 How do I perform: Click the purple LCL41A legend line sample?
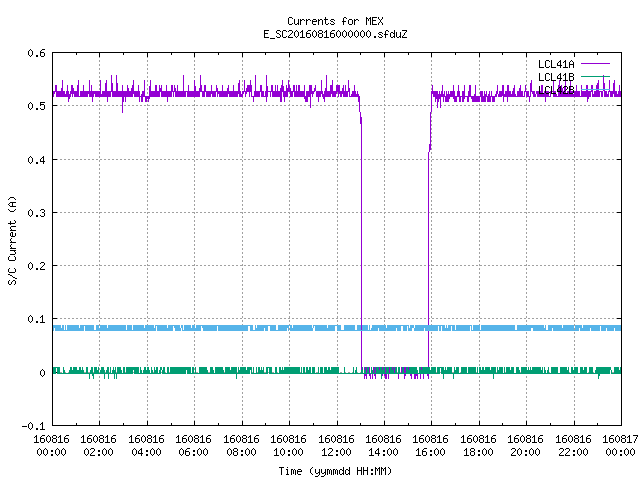click(x=595, y=64)
